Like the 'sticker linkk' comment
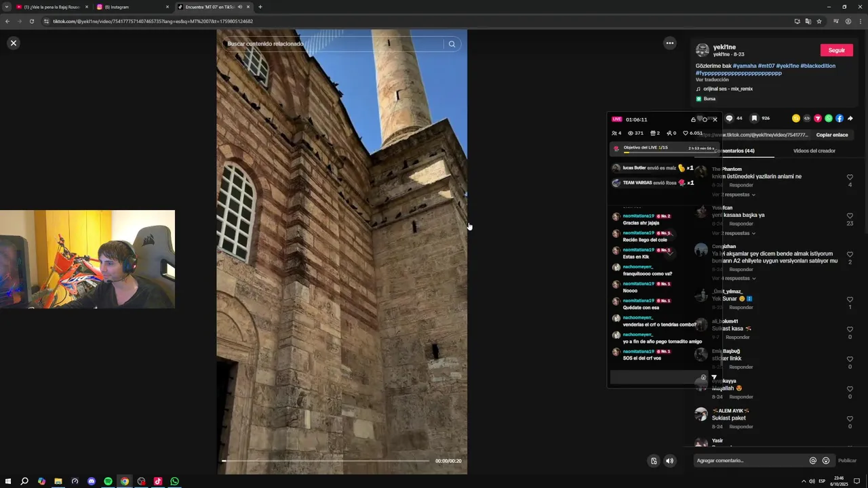This screenshot has height=488, width=868. coord(850,359)
